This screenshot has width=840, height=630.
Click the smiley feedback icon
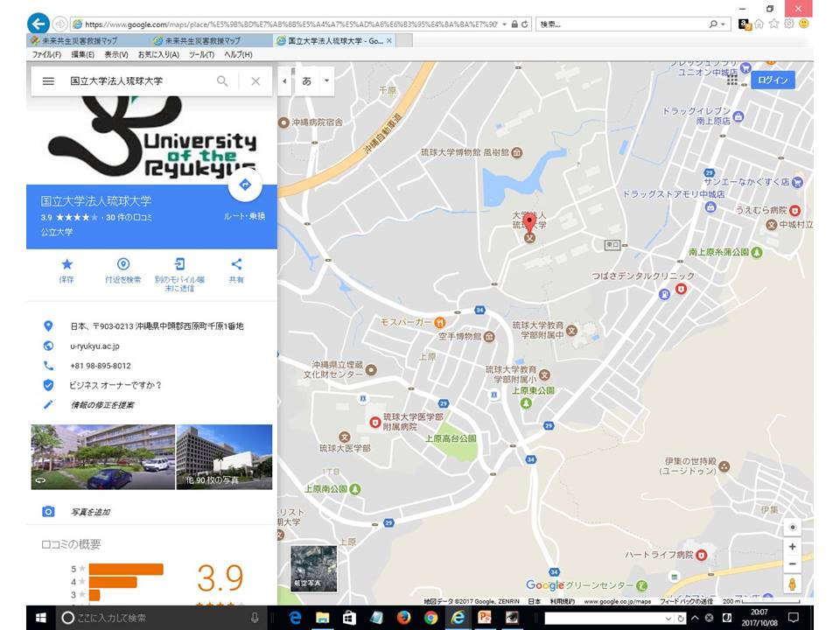pos(803,24)
